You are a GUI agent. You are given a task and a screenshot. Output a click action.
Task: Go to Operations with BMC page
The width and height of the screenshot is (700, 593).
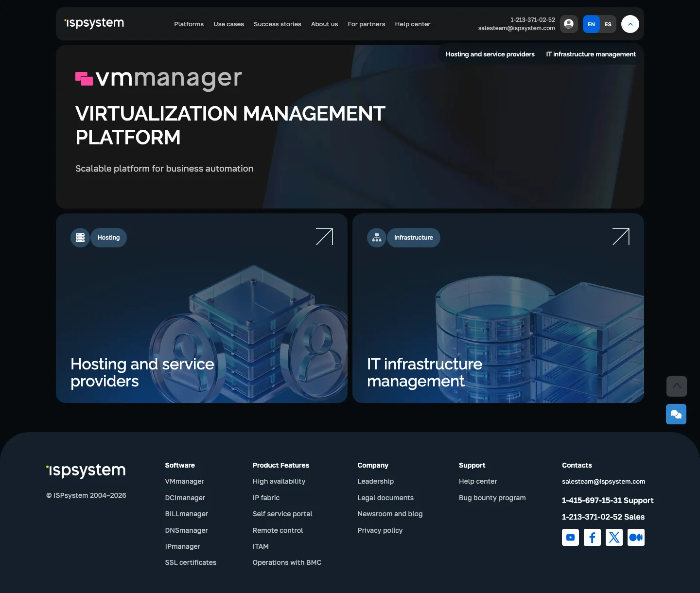287,562
